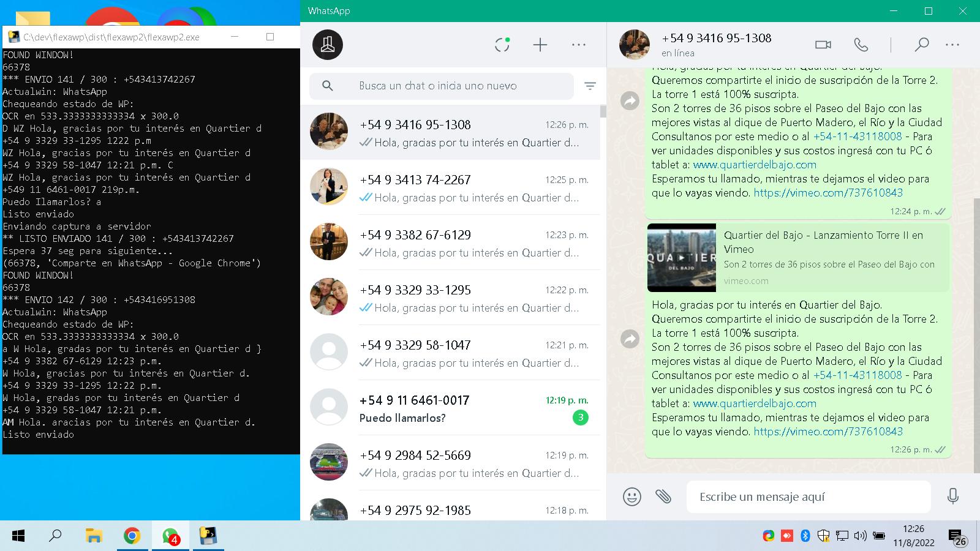
Task: View contact info from header avatar
Action: point(635,45)
